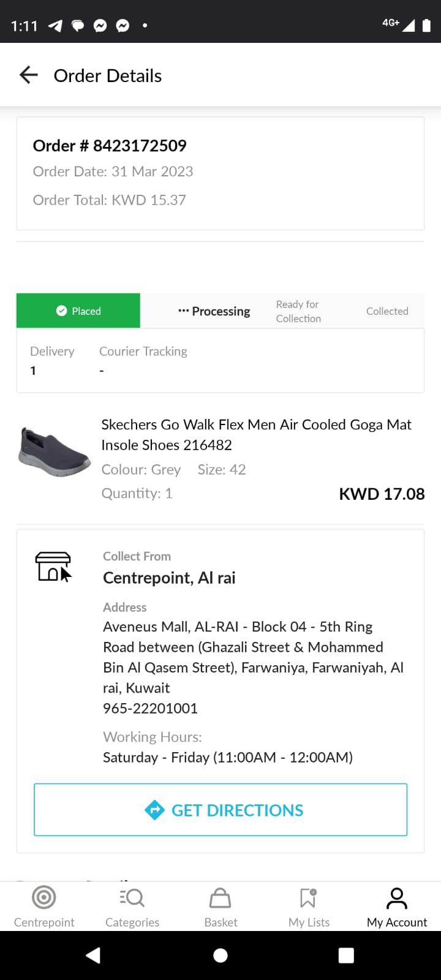Tap the back arrow in Order Details header
Screen dimensions: 441x980
[x=29, y=75]
